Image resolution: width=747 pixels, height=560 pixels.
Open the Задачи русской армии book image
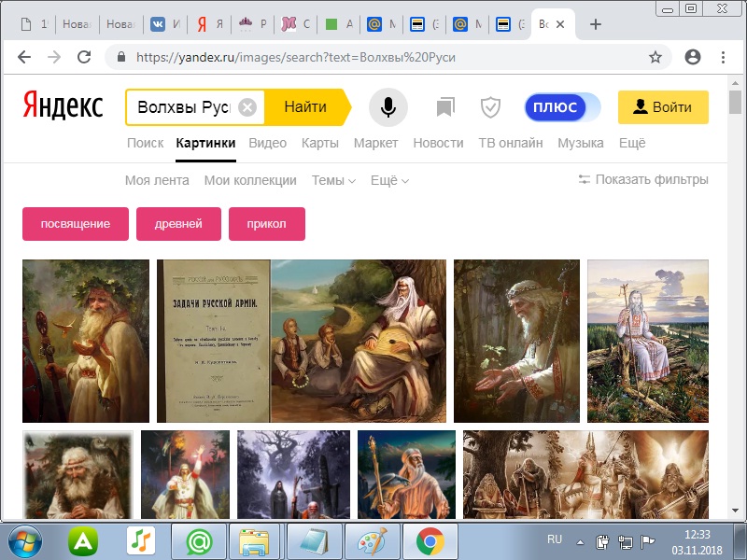(214, 341)
